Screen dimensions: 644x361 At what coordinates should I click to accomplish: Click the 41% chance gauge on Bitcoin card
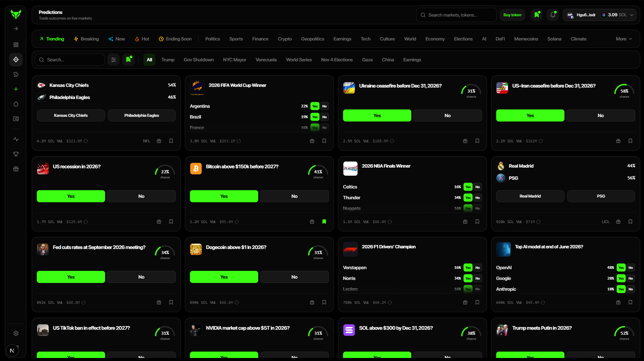(318, 172)
